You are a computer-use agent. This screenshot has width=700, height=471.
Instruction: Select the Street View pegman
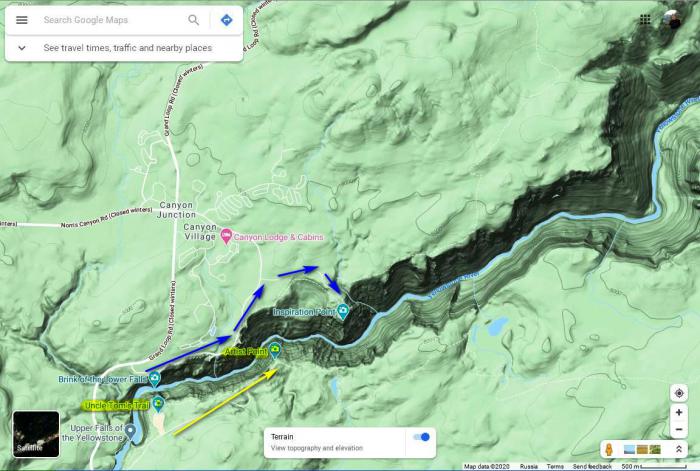coord(611,450)
